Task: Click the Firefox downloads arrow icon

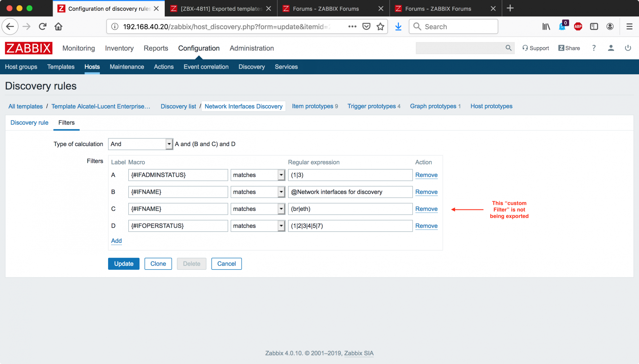Action: click(398, 27)
